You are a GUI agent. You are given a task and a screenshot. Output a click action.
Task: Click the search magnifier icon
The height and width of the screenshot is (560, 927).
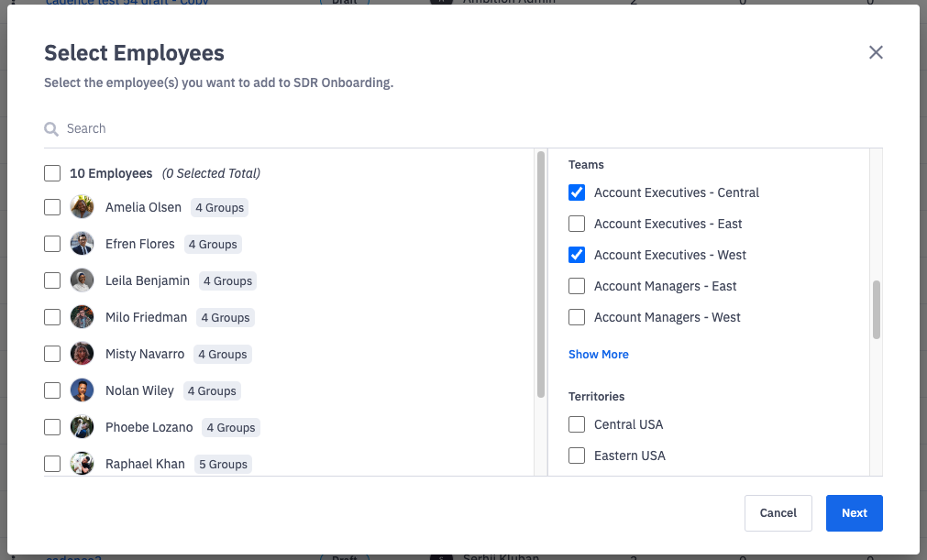point(51,129)
